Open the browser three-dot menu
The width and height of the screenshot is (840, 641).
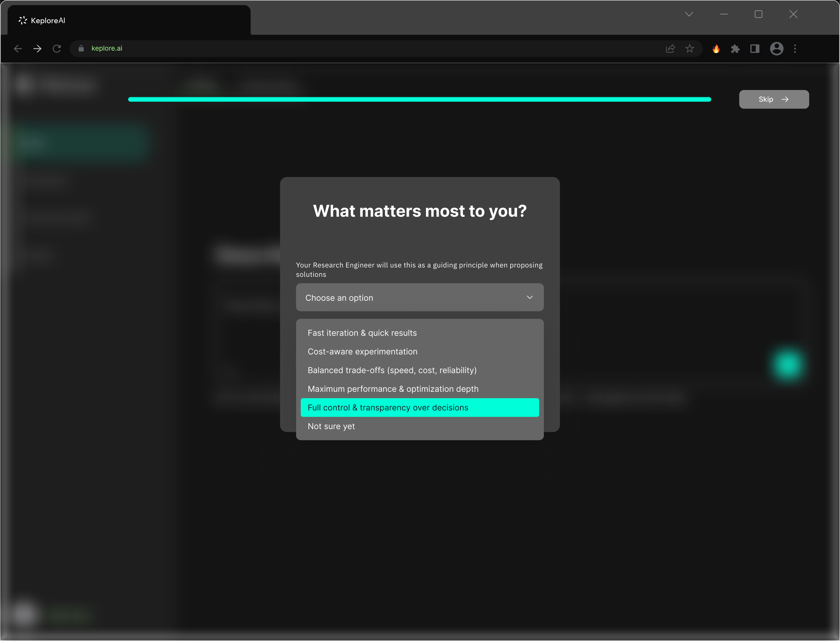[795, 49]
